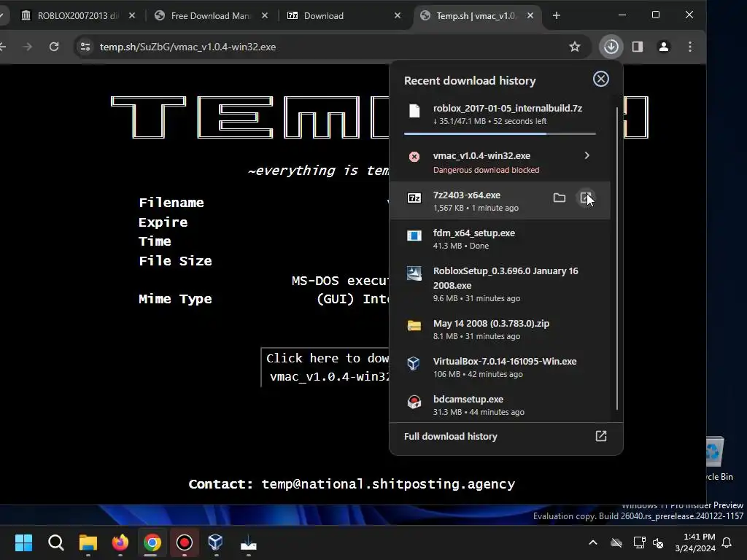Click the 7-Zip file icon for 7z2403-x64.exe

click(414, 198)
